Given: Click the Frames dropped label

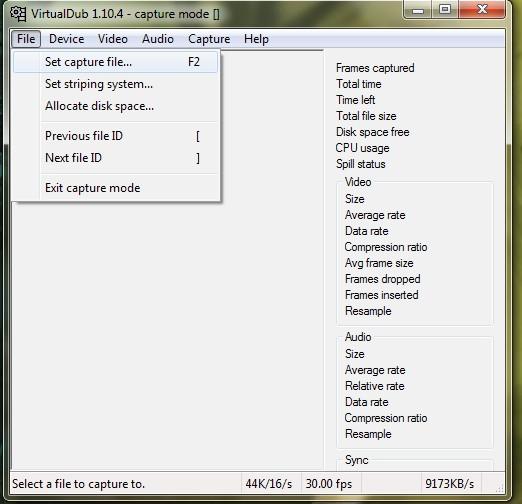Looking at the screenshot, I should coord(383,279).
